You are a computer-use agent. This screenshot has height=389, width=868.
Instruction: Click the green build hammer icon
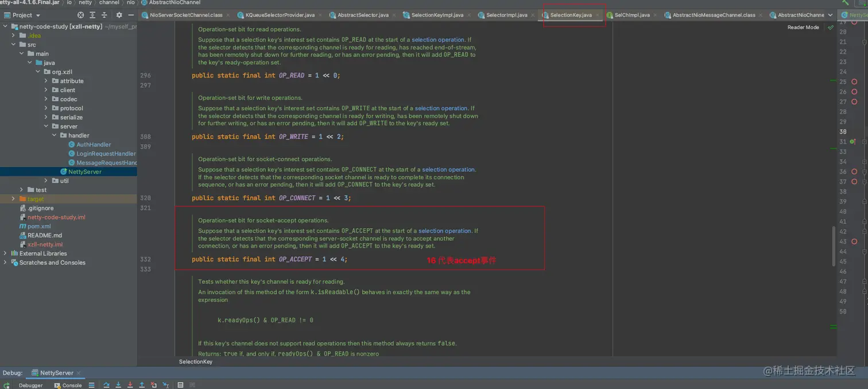(845, 3)
